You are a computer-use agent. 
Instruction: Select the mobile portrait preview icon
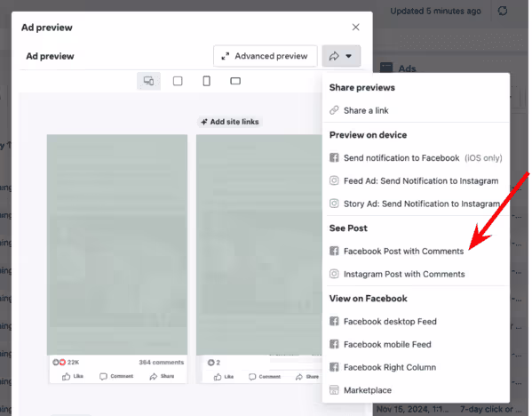pyautogui.click(x=206, y=81)
